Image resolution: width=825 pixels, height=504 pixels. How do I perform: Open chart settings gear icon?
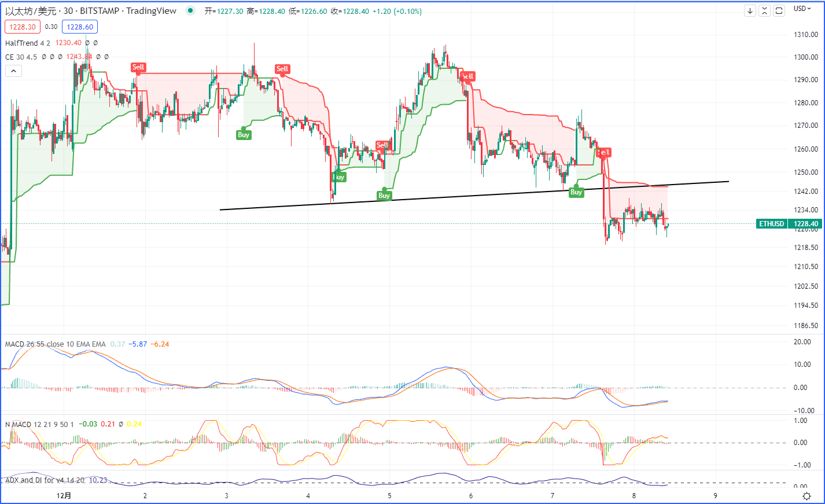(x=806, y=496)
